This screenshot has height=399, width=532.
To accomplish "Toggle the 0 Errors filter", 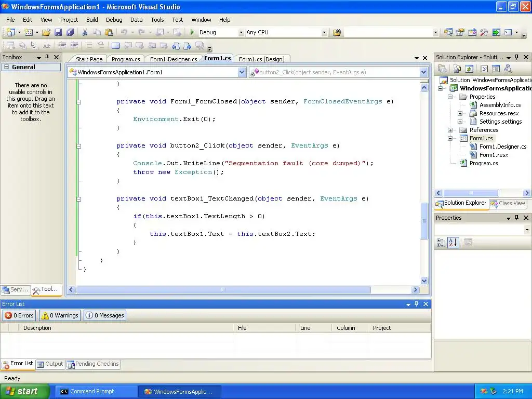I will click(19, 315).
